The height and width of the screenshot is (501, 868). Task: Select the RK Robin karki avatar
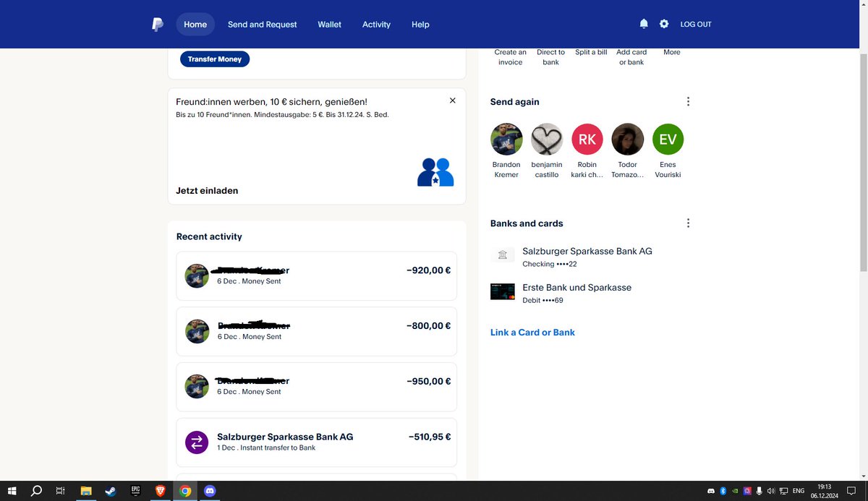587,139
